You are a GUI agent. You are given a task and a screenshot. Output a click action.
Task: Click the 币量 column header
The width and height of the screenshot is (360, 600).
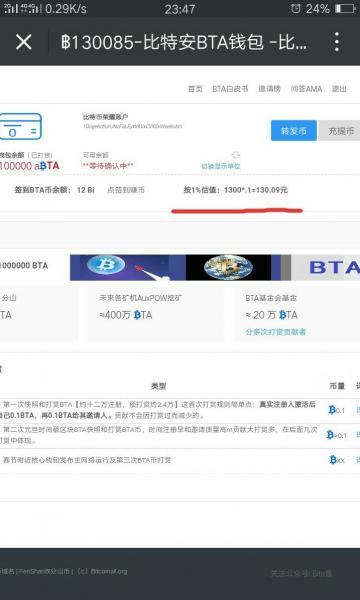pos(337,386)
